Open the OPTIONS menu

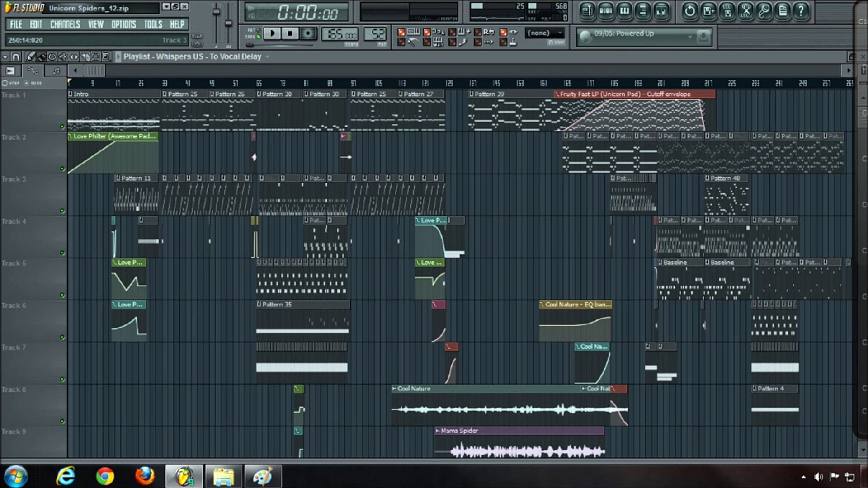coord(123,24)
